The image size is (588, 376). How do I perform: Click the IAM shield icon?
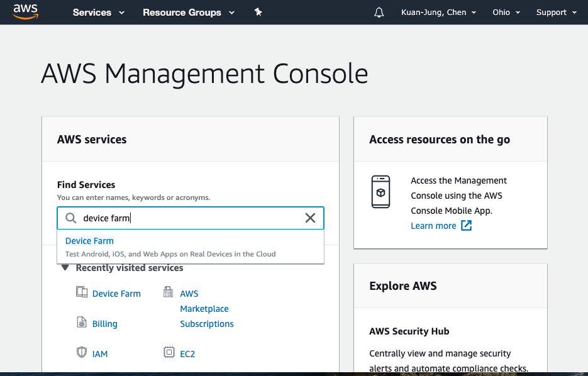click(x=82, y=353)
